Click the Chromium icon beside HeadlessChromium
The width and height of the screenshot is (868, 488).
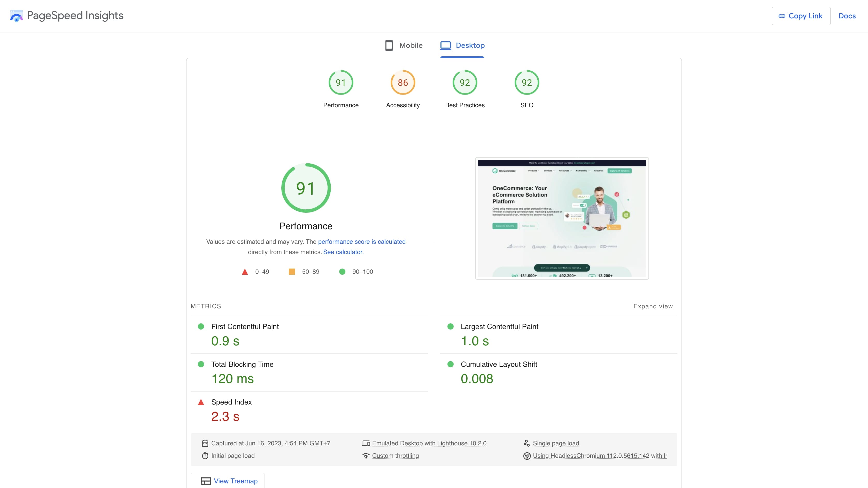[x=527, y=456]
